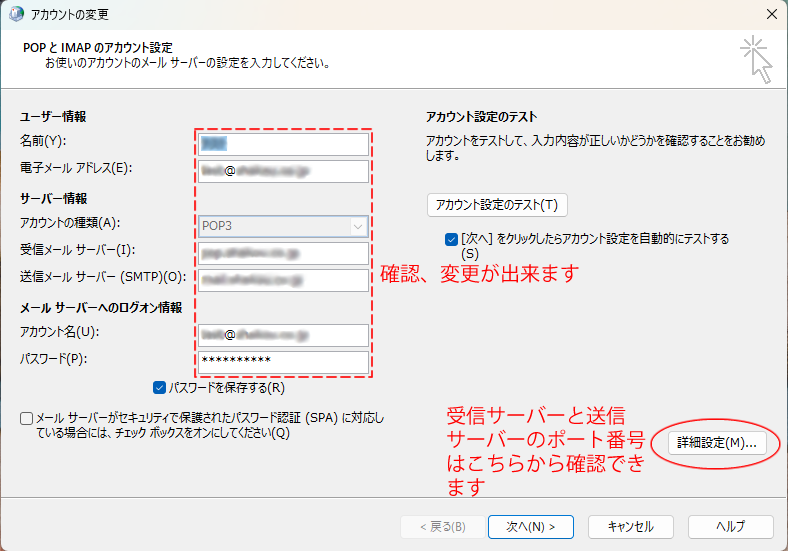Select the 送信メール サーバー (SMTP) field
Image resolution: width=788 pixels, height=551 pixels.
coord(283,280)
